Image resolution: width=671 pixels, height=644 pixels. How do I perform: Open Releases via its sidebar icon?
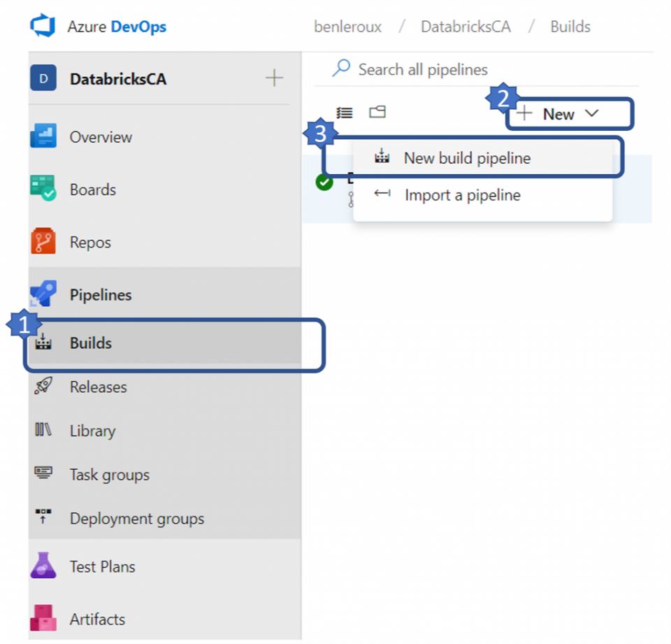(45, 387)
